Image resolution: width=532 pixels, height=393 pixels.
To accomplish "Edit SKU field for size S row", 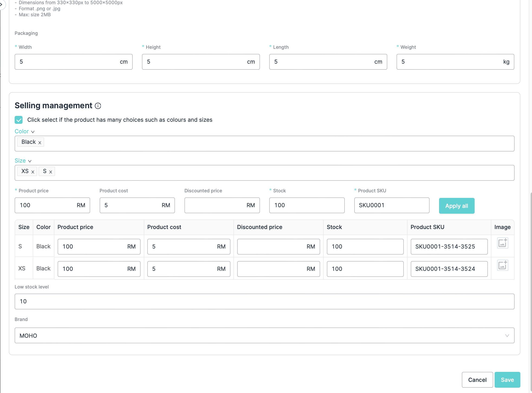I will (449, 247).
